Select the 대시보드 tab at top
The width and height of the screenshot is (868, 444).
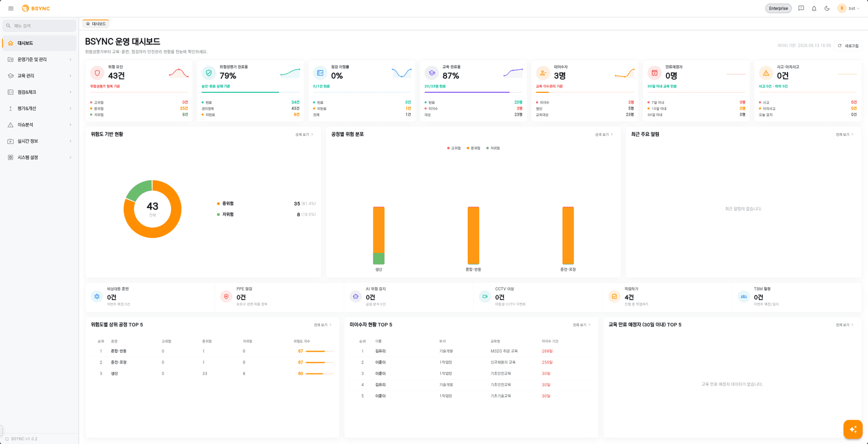click(96, 24)
